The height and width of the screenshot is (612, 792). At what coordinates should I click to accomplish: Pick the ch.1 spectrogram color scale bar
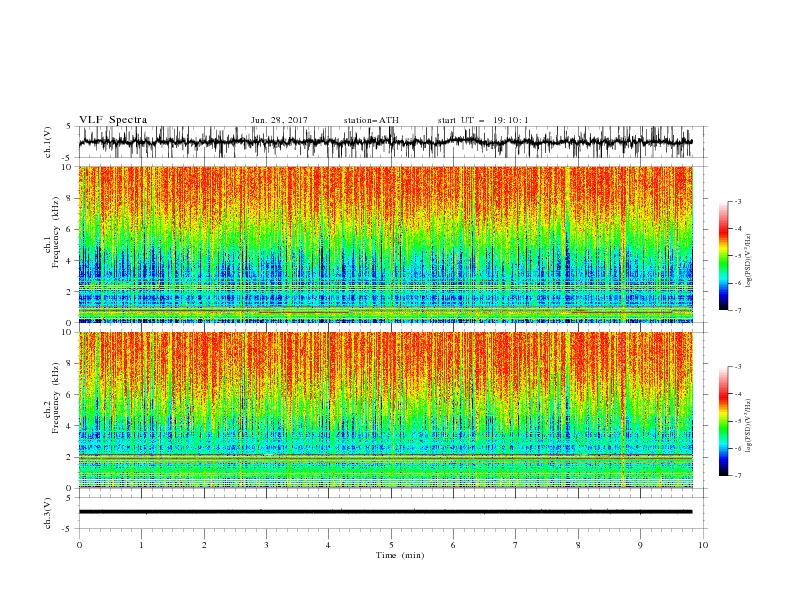click(x=723, y=256)
